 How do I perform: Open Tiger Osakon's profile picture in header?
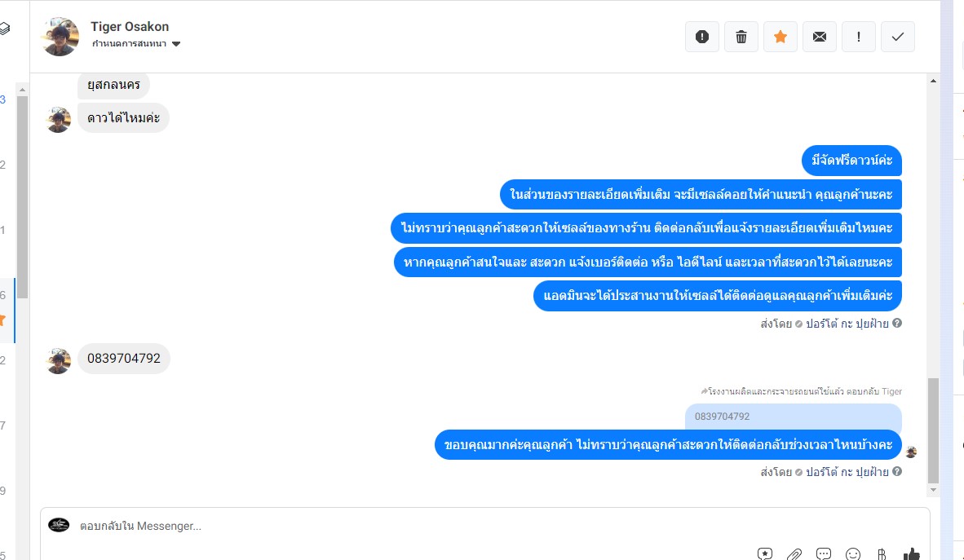(x=60, y=36)
